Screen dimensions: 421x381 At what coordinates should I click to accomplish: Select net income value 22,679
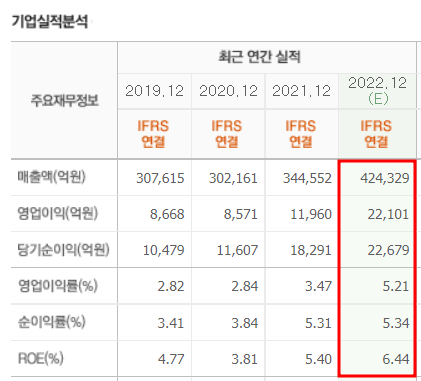pos(388,250)
